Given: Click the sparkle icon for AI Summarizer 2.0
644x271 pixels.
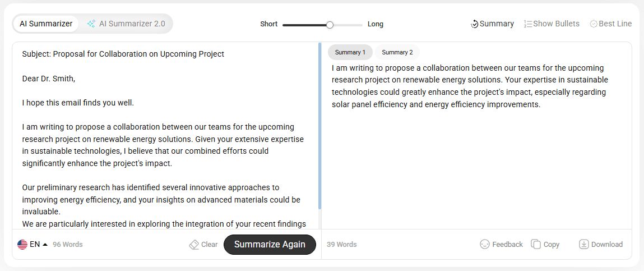Looking at the screenshot, I should coord(91,24).
